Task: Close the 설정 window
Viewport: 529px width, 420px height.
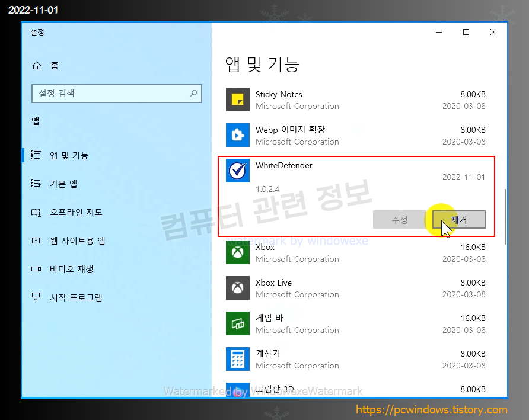Action: coord(493,32)
